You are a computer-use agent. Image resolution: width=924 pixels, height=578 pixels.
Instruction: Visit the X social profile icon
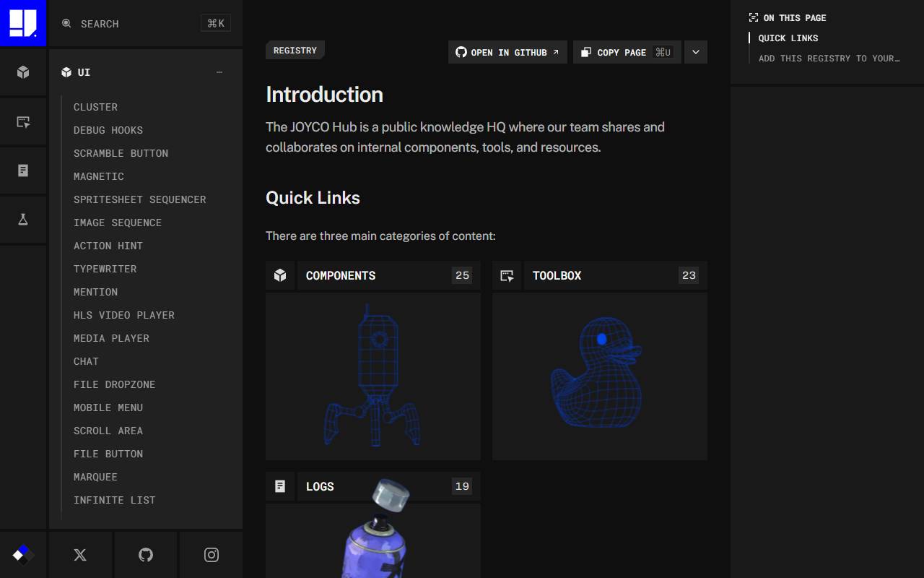point(80,555)
